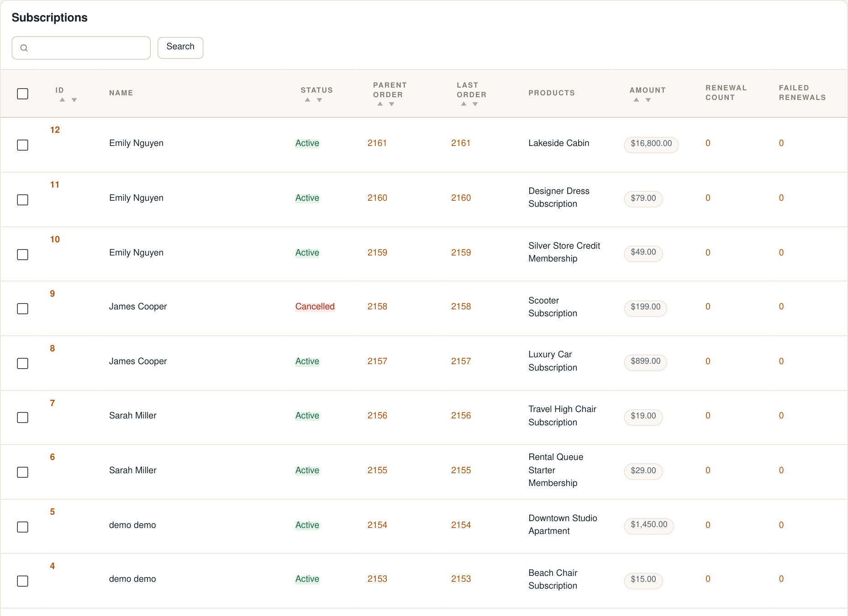Image resolution: width=848 pixels, height=616 pixels.
Task: Sort Amount column ascending arrow
Action: coord(637,100)
